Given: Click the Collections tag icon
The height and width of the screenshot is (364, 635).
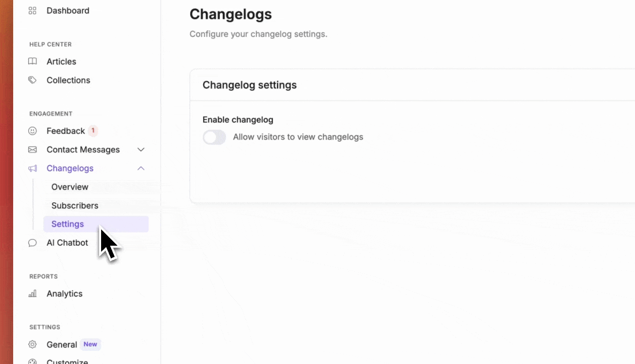Looking at the screenshot, I should [x=32, y=80].
